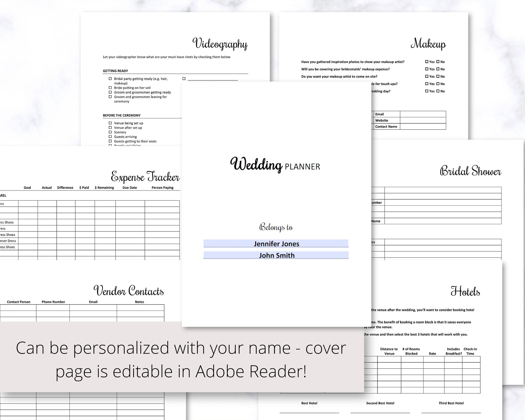Click the 'John Smith' name field on cover
525x420 pixels.
[276, 255]
